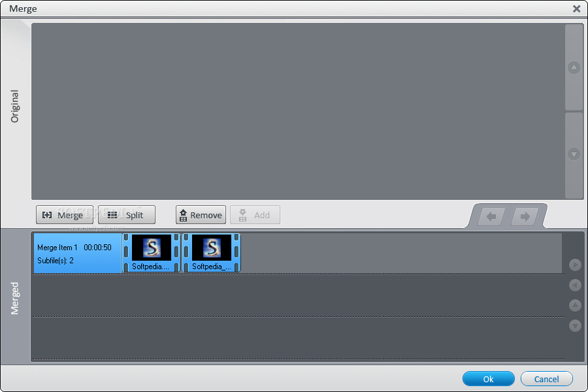Image resolution: width=588 pixels, height=392 pixels.
Task: Click Merged panel's up arrow icon
Action: [x=575, y=305]
